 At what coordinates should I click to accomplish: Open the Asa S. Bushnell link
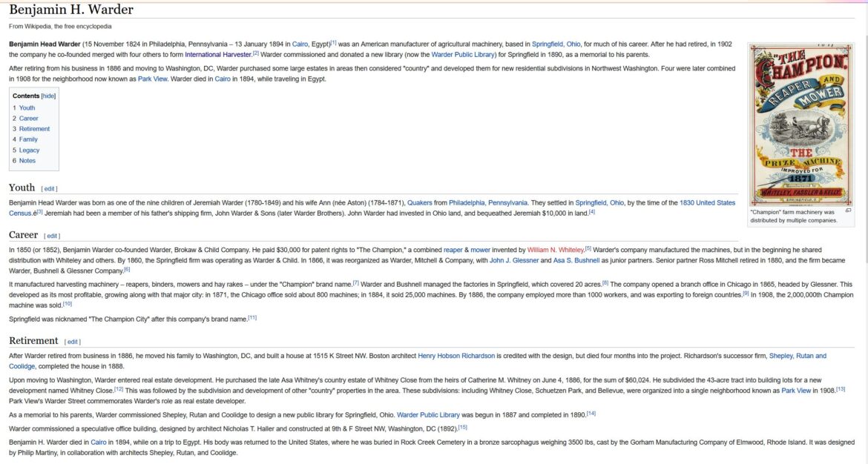[x=576, y=260]
